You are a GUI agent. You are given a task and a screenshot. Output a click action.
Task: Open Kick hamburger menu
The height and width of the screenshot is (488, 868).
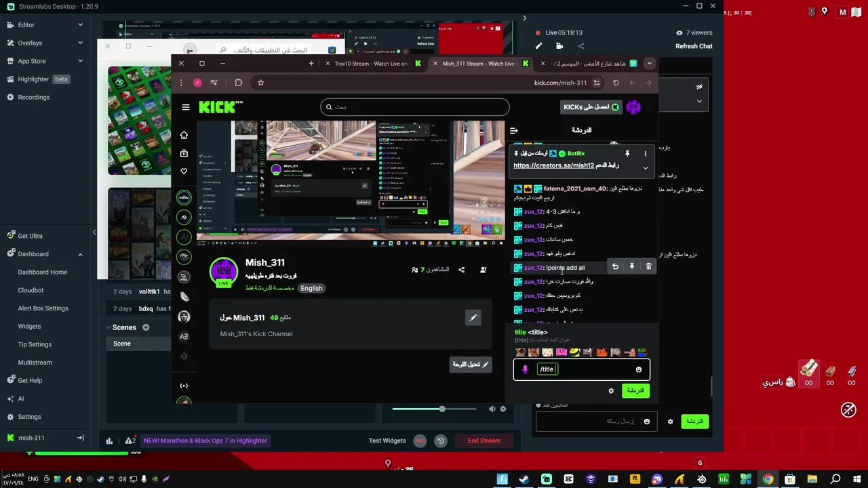coord(186,107)
